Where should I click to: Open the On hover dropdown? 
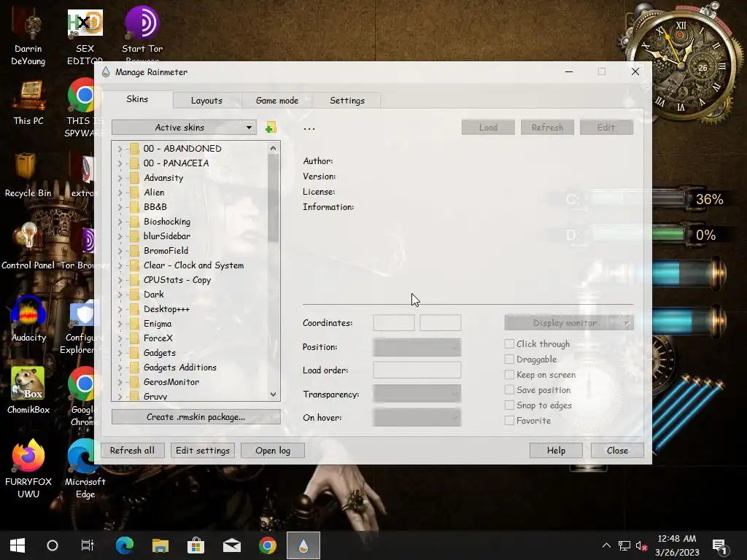(x=417, y=418)
